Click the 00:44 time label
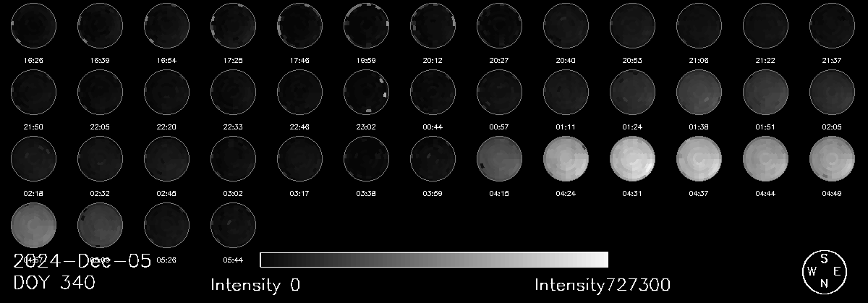 coord(433,127)
